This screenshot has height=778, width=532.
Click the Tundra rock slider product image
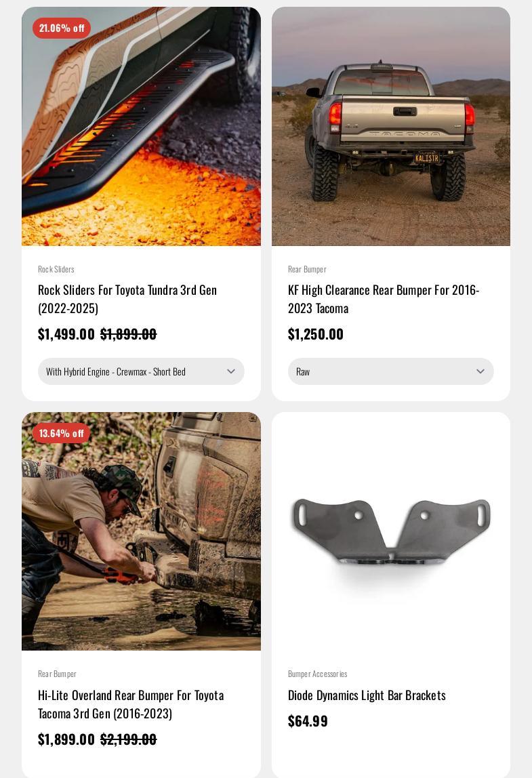point(141,126)
